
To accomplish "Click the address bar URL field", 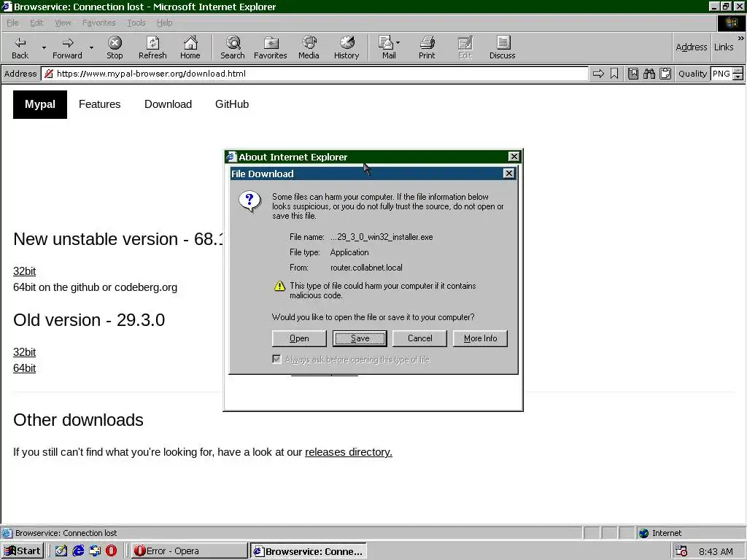I will click(314, 74).
